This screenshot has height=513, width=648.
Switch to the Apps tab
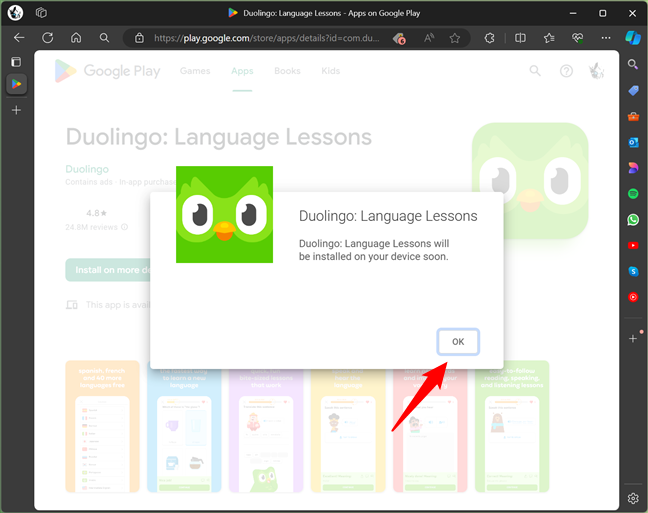pyautogui.click(x=242, y=71)
